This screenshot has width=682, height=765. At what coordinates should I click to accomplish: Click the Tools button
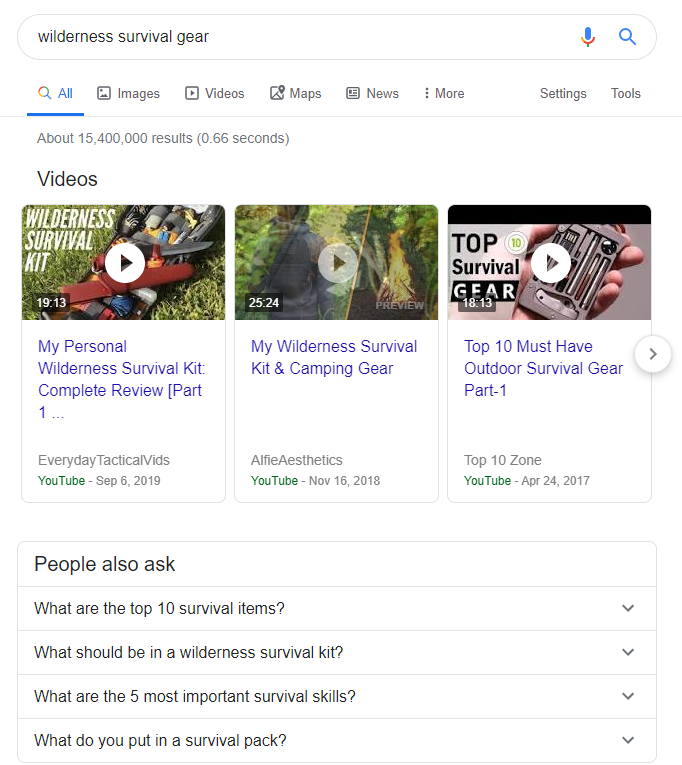tap(626, 93)
